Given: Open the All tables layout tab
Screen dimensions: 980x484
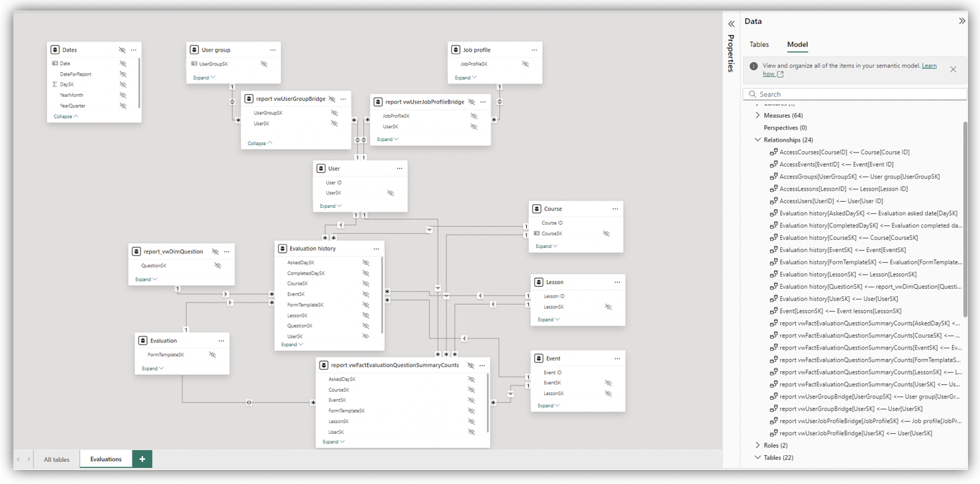Looking at the screenshot, I should (x=57, y=459).
